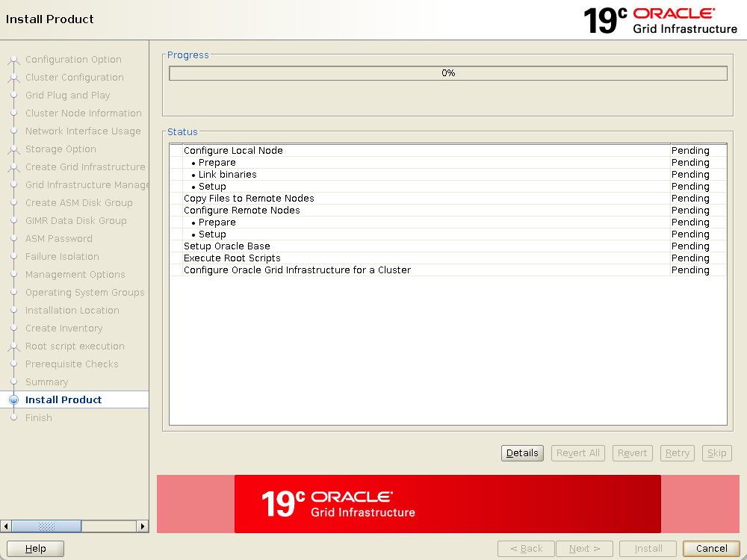Click the Oracle 19c logo in header
Screen dimensions: 747x560
(660, 20)
